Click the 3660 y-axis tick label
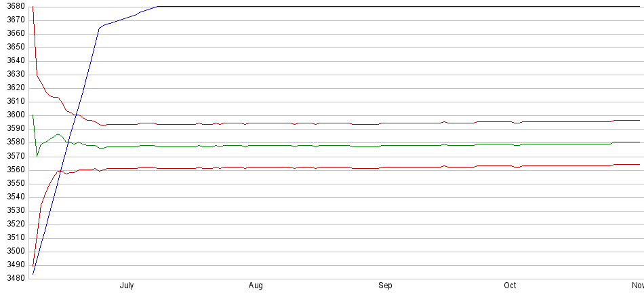The height and width of the screenshot is (295, 644). [12, 33]
